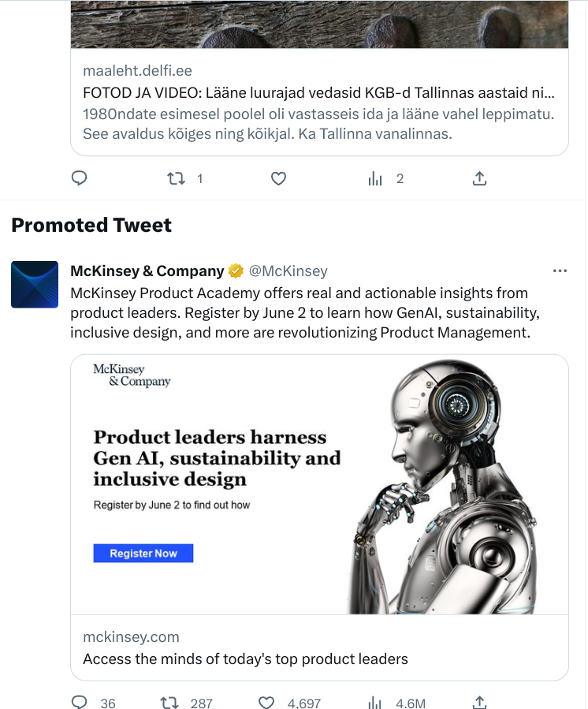Retweet the McKinsey promoted tweet
588x709 pixels.
pos(169,702)
